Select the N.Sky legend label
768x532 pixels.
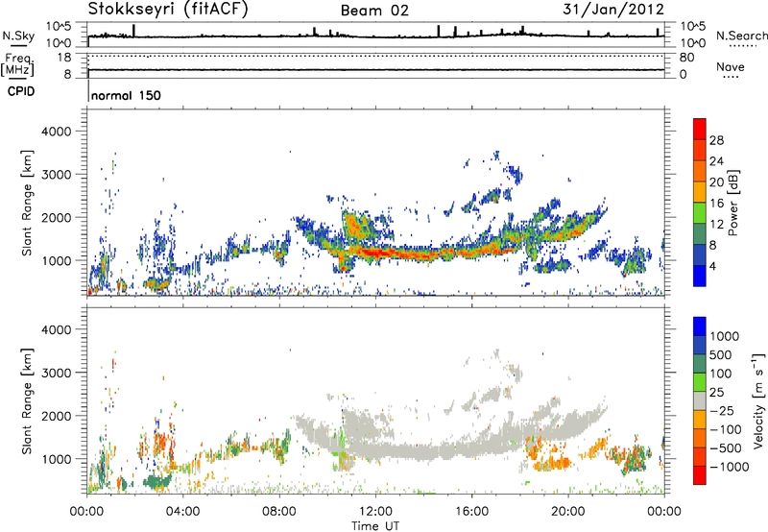click(18, 36)
